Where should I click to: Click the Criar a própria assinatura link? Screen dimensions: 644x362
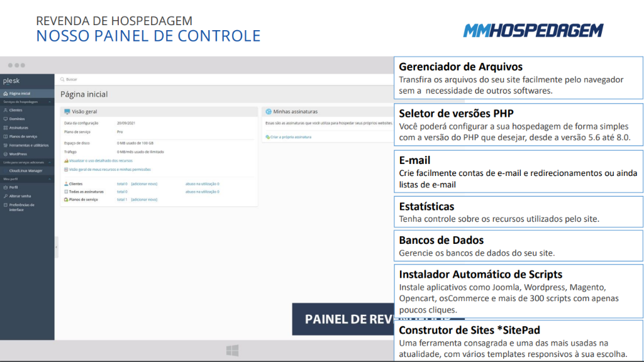[291, 137]
